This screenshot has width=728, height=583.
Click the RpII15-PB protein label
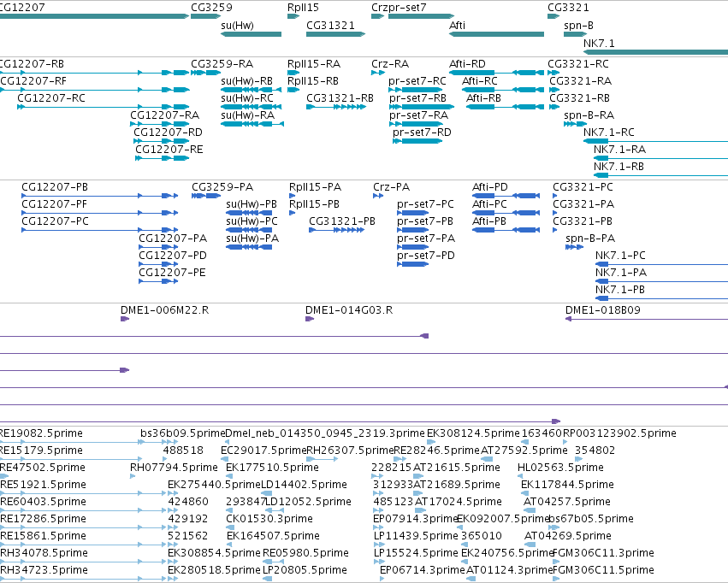tap(314, 204)
